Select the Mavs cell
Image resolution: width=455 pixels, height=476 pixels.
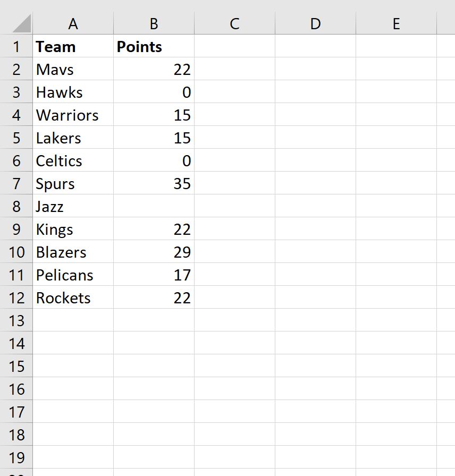point(73,69)
